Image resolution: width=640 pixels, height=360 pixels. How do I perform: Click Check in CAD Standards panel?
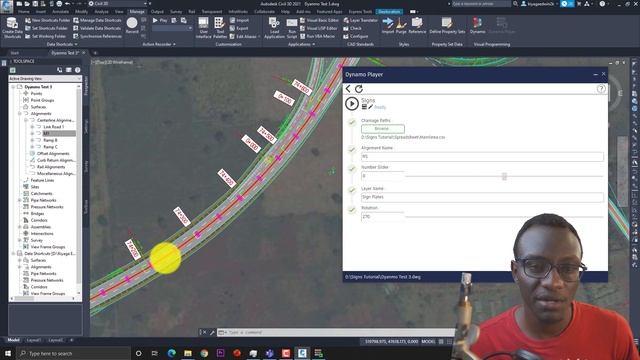[352, 28]
